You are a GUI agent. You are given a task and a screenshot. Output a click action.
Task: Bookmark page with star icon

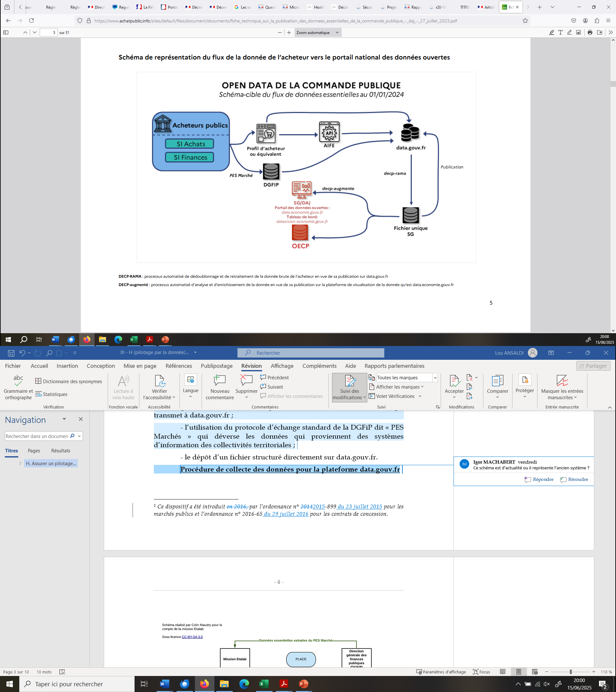[x=525, y=21]
